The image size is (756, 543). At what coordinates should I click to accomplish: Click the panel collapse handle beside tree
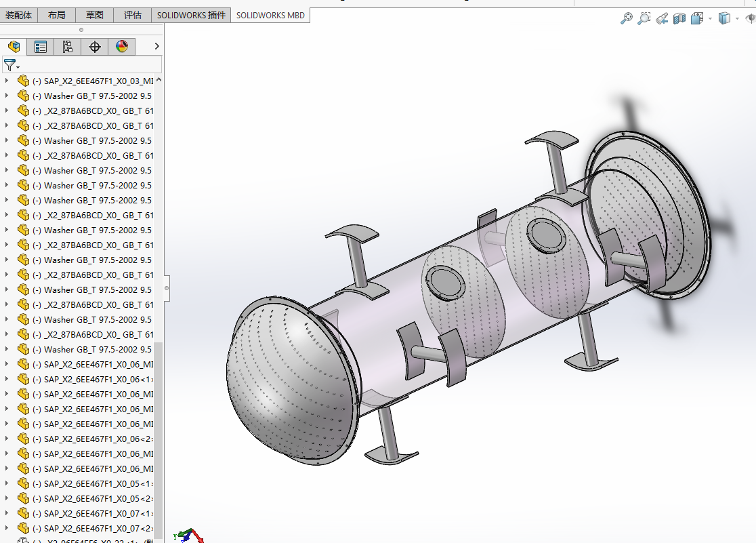click(x=167, y=288)
